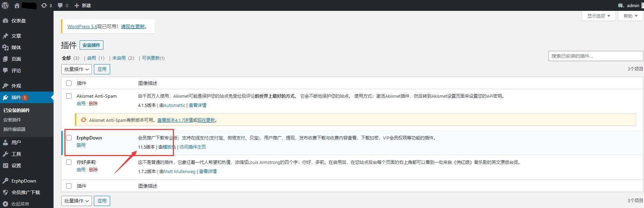Open 已安装的插件 submenu item
This screenshot has height=208, width=644.
(17, 110)
